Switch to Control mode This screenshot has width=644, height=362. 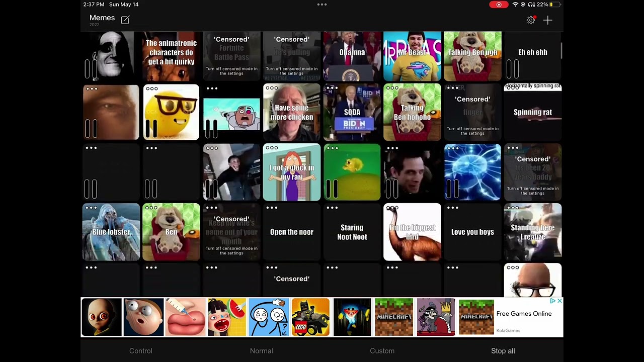(x=141, y=351)
